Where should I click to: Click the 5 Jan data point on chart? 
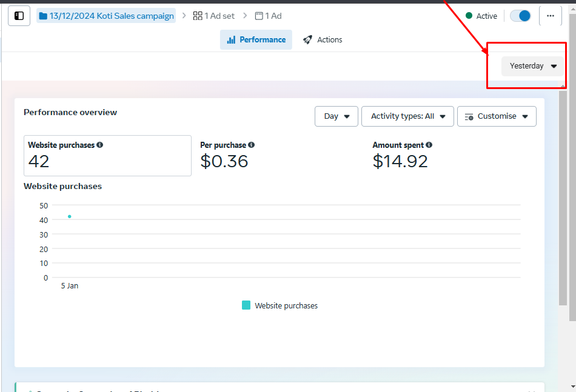tap(70, 216)
